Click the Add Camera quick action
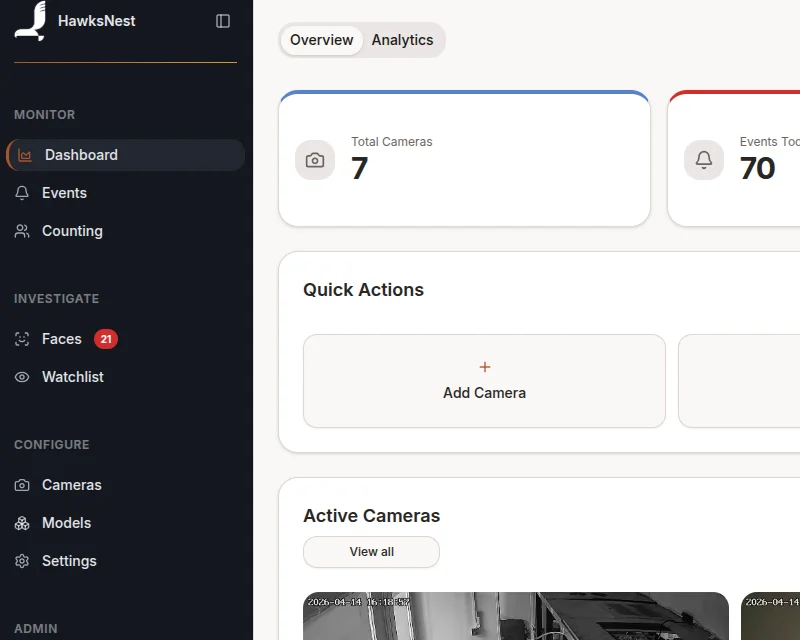Image resolution: width=800 pixels, height=640 pixels. pyautogui.click(x=484, y=381)
